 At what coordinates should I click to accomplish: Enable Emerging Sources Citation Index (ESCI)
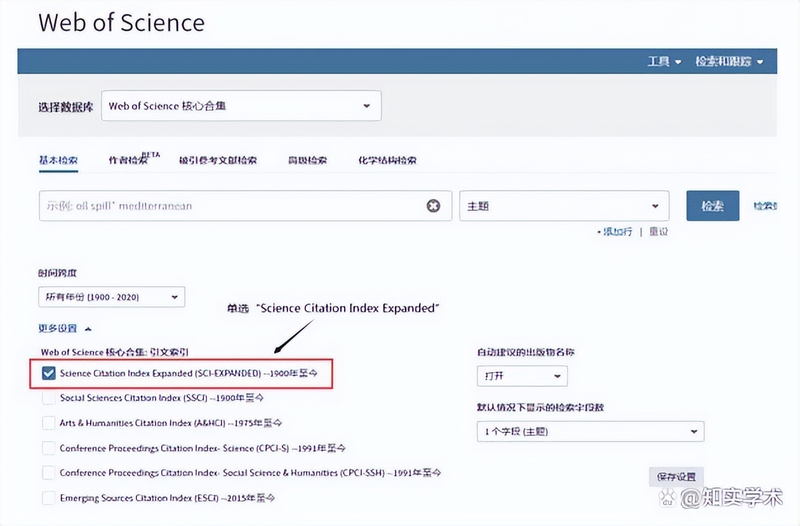coord(49,497)
